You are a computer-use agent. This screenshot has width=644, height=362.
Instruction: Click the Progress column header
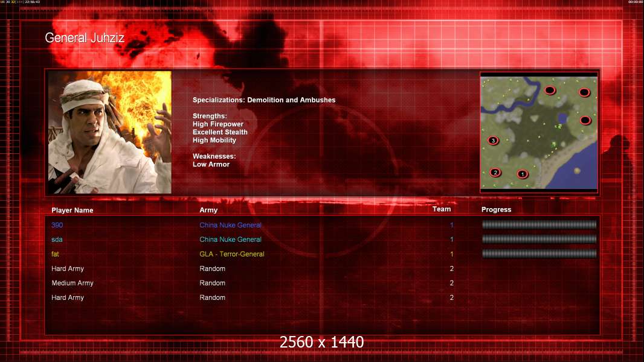tap(496, 209)
